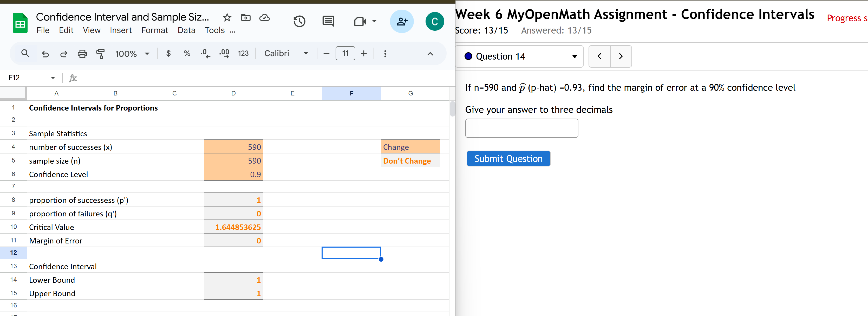
Task: Open version history
Action: click(299, 21)
